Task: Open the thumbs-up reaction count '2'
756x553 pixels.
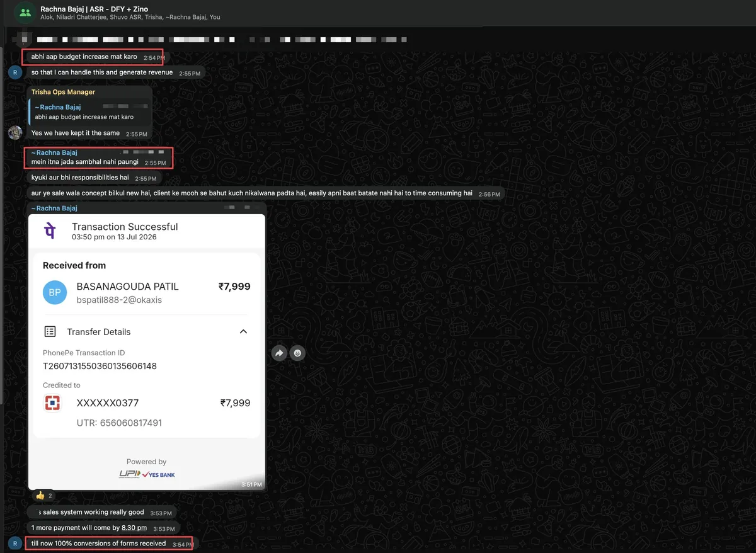Action: 43,496
